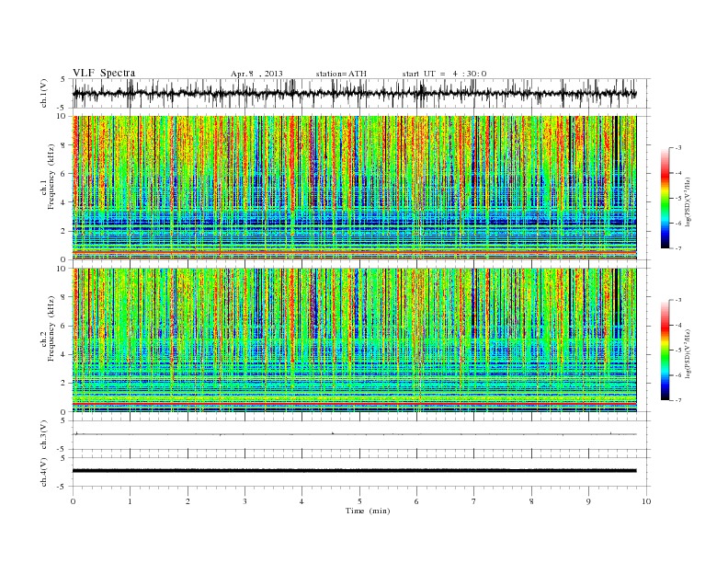
Task: Click the "6" kHz tick of ch.1 spectrogram
Action: coord(63,174)
